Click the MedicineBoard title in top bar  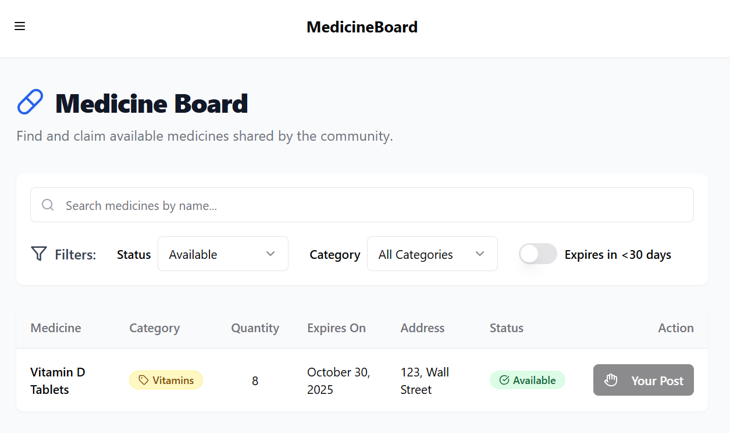(x=362, y=27)
